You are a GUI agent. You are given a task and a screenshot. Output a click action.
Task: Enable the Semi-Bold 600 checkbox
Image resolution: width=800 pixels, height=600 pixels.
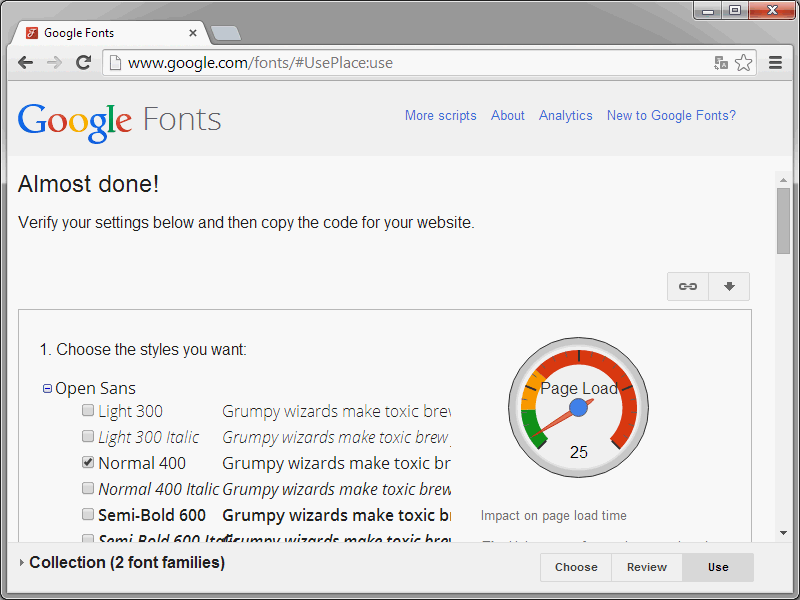coord(88,514)
